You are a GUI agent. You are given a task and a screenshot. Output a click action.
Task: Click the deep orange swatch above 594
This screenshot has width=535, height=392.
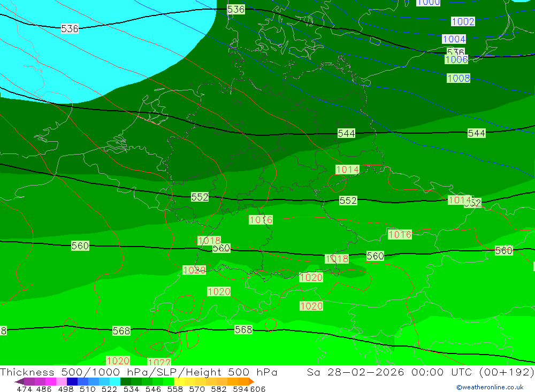tap(243, 381)
